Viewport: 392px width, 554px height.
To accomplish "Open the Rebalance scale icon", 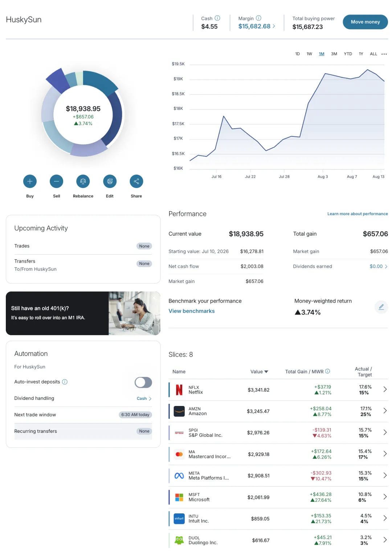I will (83, 181).
